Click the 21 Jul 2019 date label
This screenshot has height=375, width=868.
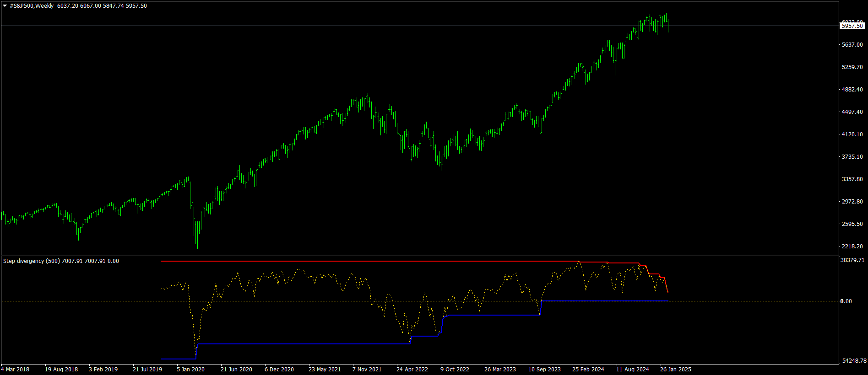coord(147,370)
